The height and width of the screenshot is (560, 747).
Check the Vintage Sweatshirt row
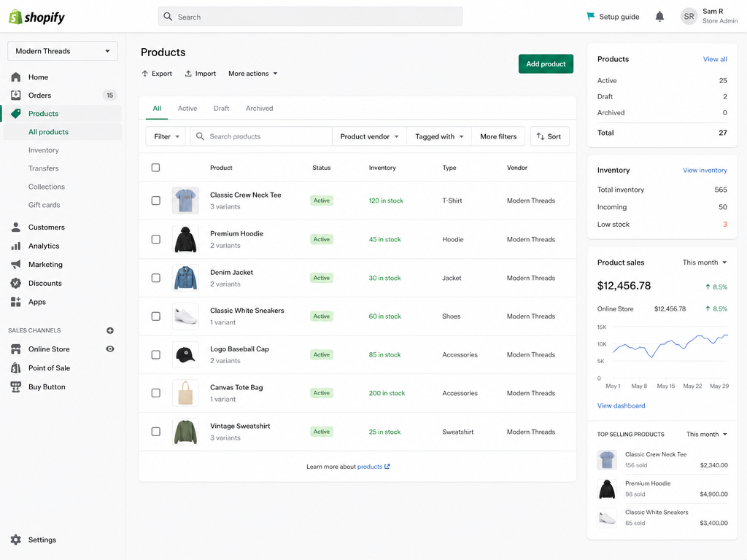point(156,432)
